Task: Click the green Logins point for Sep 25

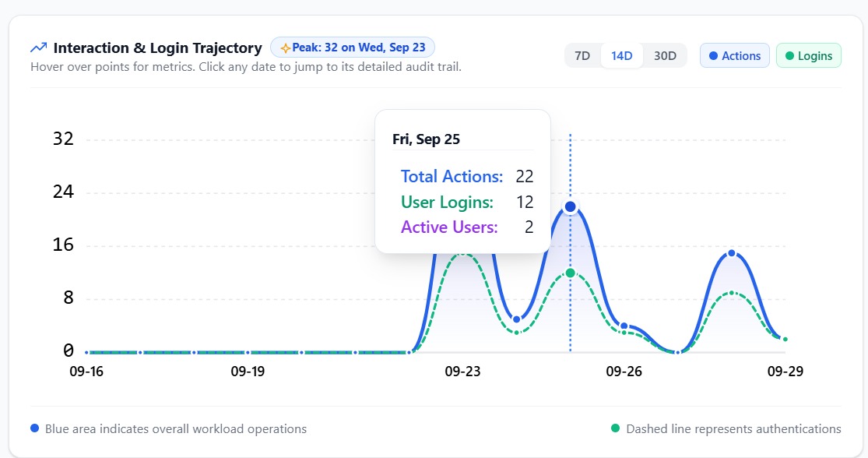Action: (x=570, y=273)
